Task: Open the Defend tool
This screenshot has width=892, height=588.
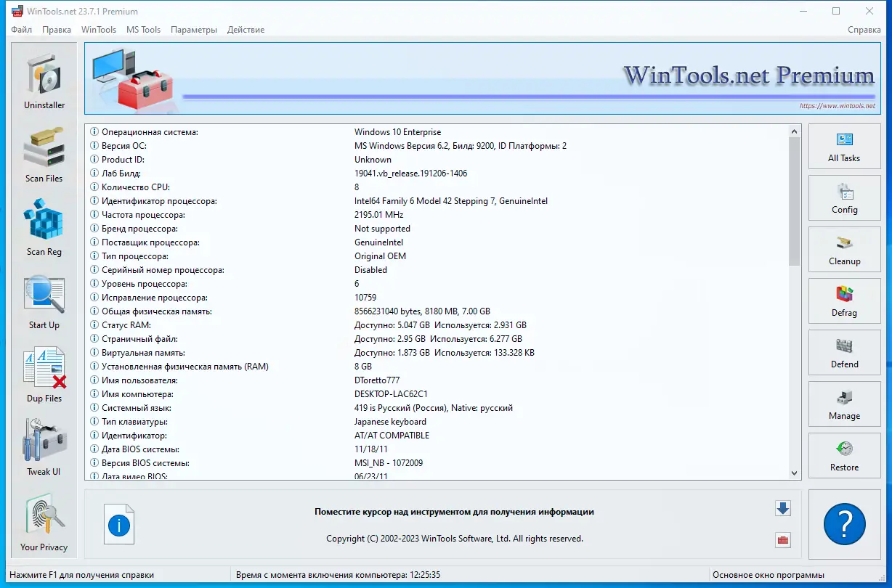Action: point(844,352)
